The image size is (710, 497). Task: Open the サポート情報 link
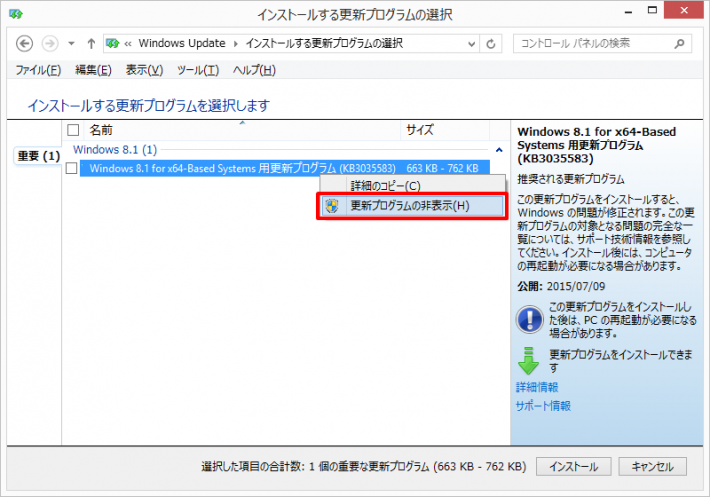(543, 406)
